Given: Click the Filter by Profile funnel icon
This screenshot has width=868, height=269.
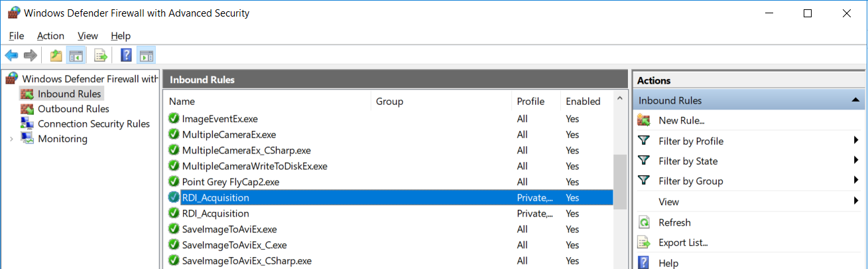Looking at the screenshot, I should tap(643, 141).
